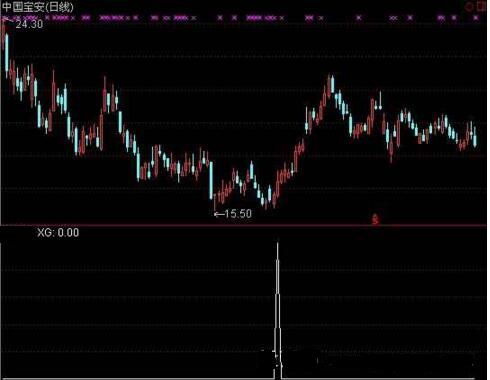490x380 pixels.
Task: Click the red square icon in top-right corner
Action: click(x=482, y=6)
